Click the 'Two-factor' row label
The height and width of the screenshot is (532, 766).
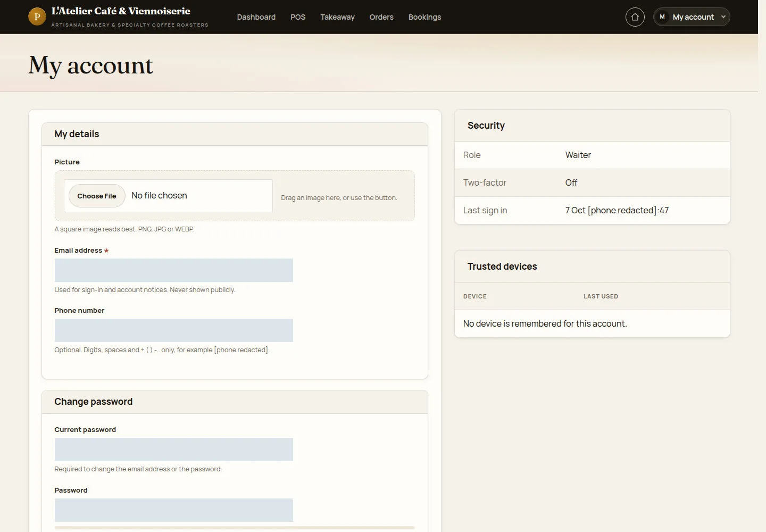click(x=484, y=182)
